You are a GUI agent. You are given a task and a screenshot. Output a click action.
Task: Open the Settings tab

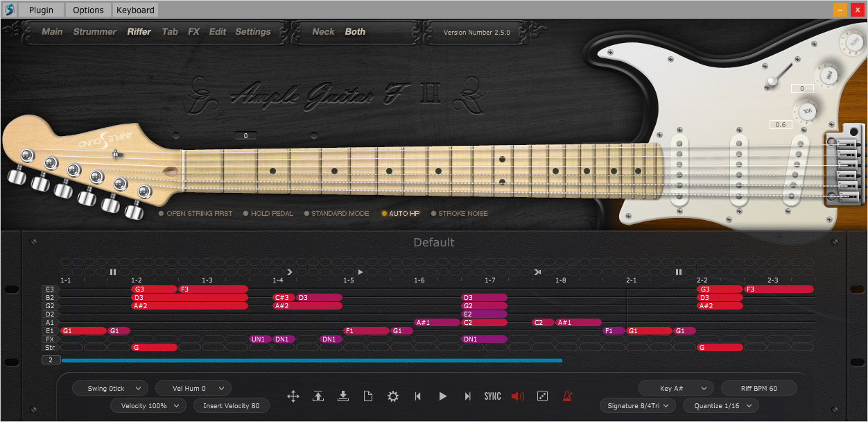click(253, 32)
